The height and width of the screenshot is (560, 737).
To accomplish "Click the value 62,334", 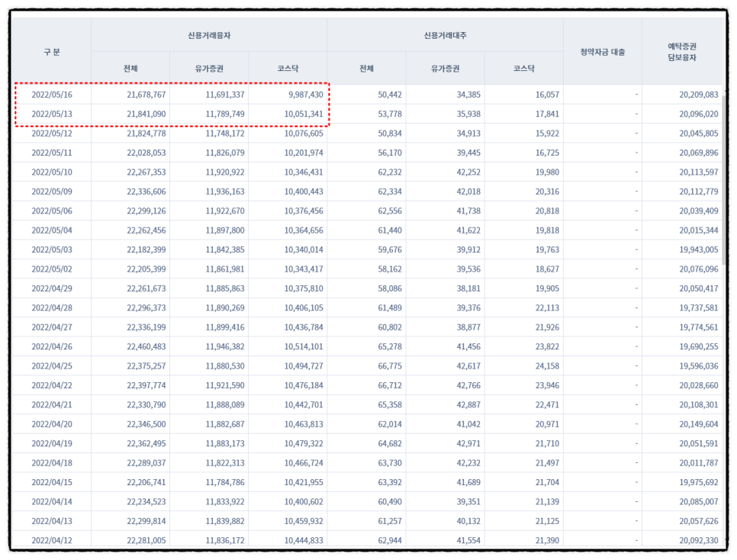I will pos(390,191).
